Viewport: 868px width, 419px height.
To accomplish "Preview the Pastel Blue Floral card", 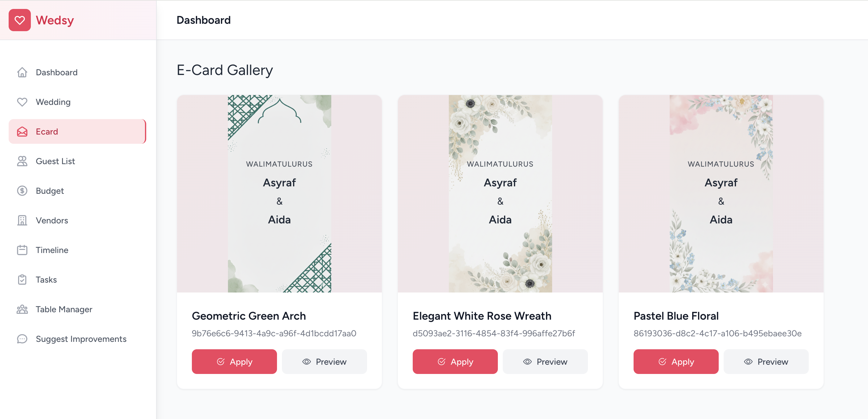I will pyautogui.click(x=766, y=362).
